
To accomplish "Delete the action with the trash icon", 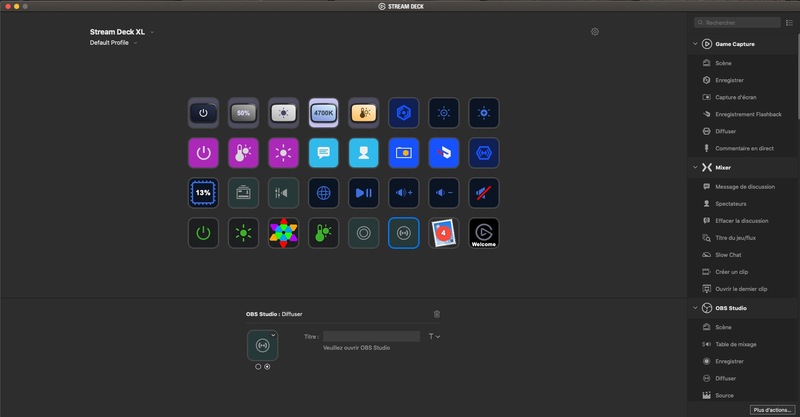I will (437, 314).
